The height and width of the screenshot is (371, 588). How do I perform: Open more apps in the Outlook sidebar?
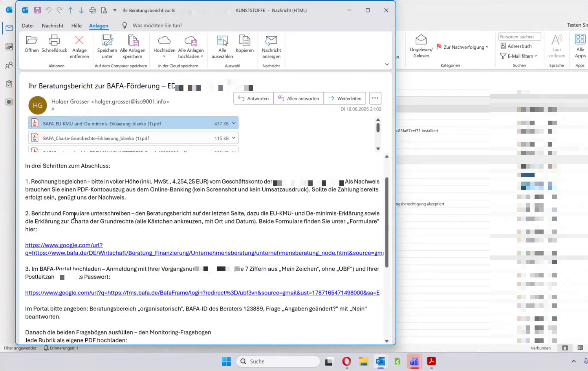[x=9, y=102]
